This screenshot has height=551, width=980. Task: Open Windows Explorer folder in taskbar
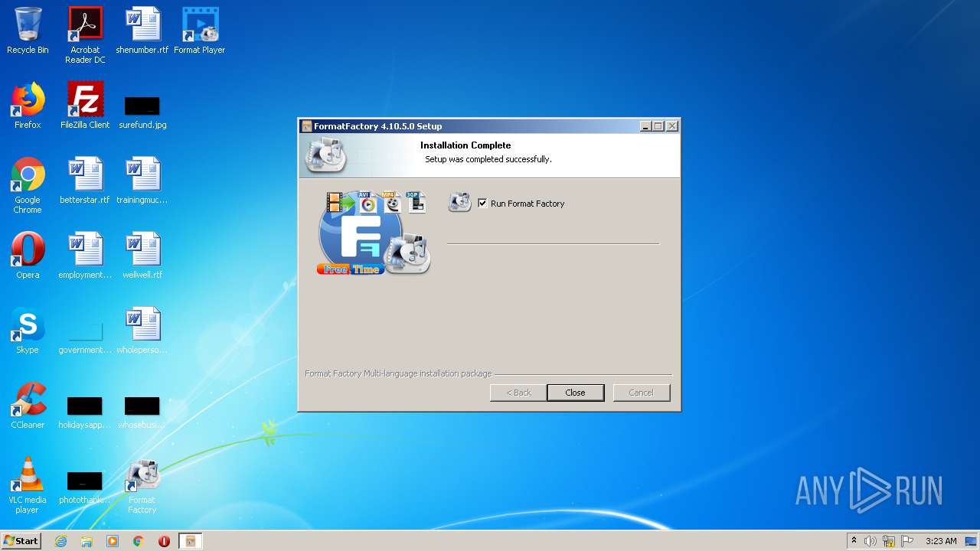tap(87, 541)
